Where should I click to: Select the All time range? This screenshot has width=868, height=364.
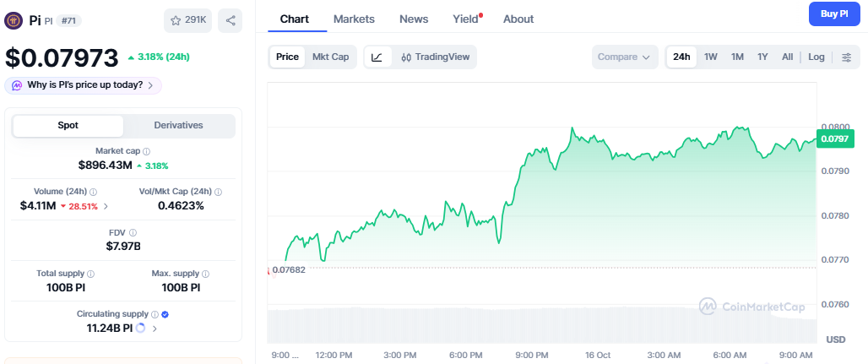pyautogui.click(x=787, y=57)
